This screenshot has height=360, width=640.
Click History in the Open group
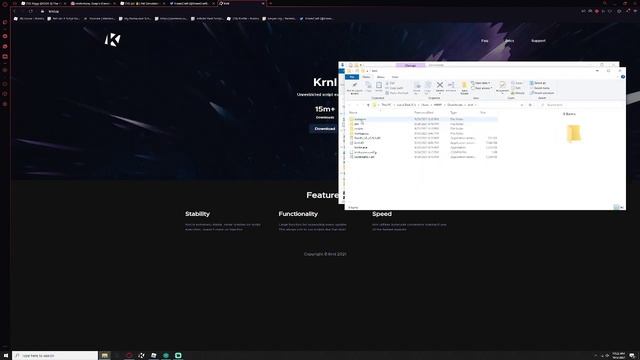518,93
